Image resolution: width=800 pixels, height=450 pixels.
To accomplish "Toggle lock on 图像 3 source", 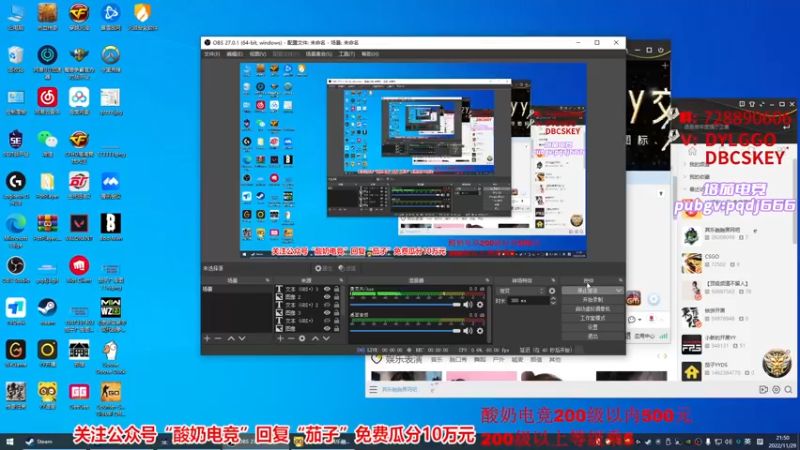I will click(336, 313).
